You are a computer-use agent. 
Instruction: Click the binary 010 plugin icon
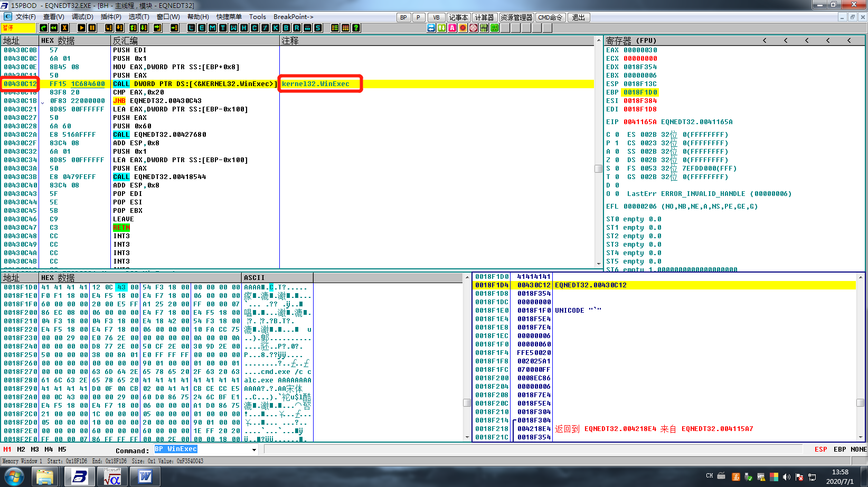pos(484,28)
